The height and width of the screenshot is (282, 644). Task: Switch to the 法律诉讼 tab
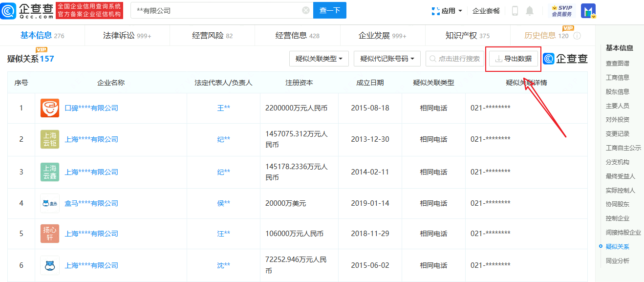(127, 36)
